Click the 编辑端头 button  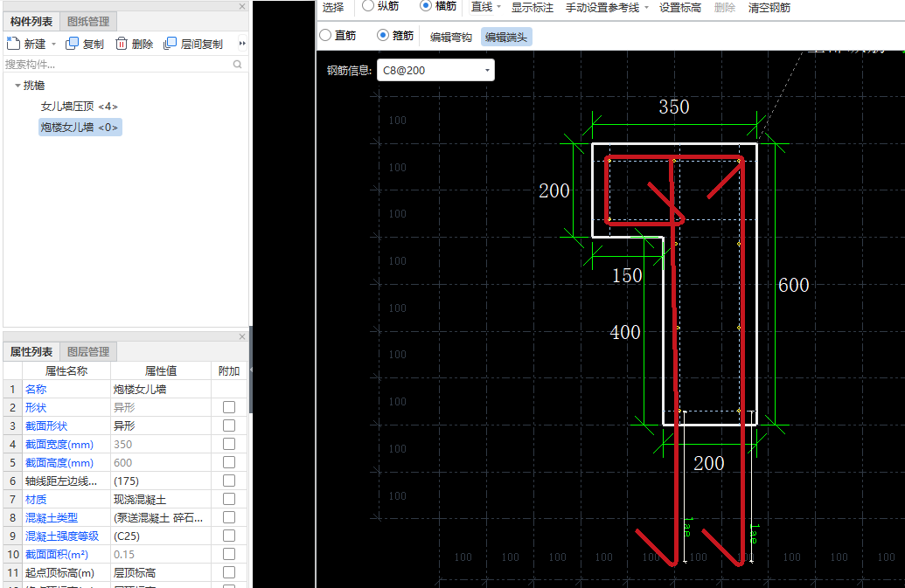click(506, 37)
